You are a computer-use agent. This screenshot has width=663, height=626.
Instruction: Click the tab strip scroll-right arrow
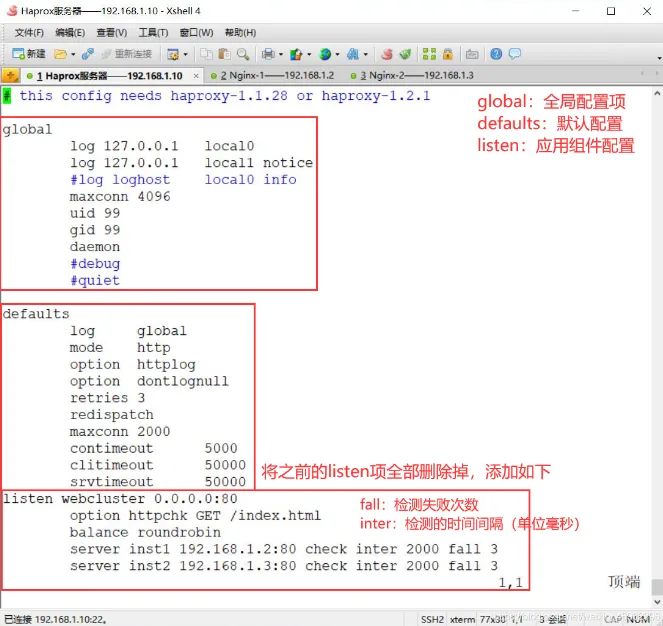(657, 74)
